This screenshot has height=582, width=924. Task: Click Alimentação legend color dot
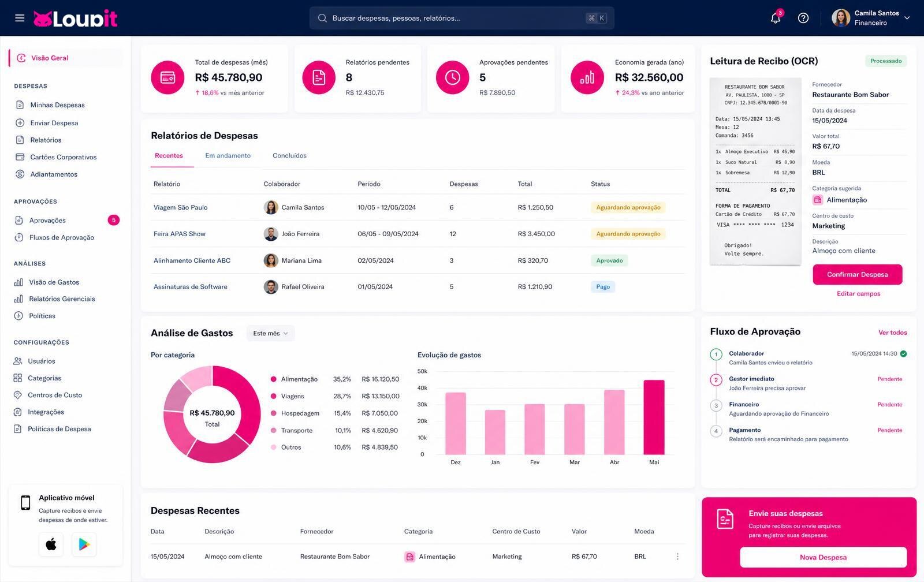tap(273, 379)
